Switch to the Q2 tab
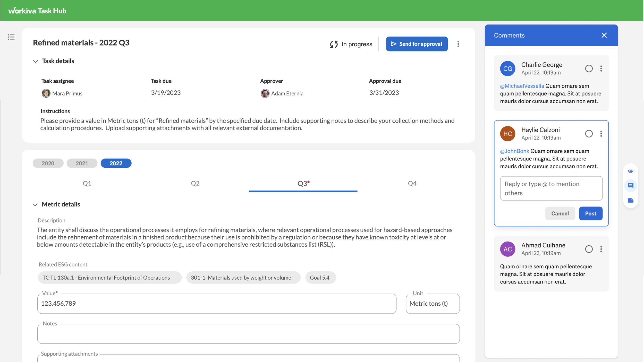Image resolution: width=644 pixels, height=362 pixels. [x=195, y=183]
